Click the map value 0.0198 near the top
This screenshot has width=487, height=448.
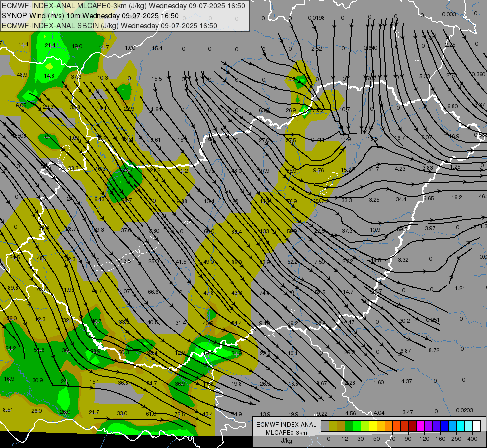[316, 18]
